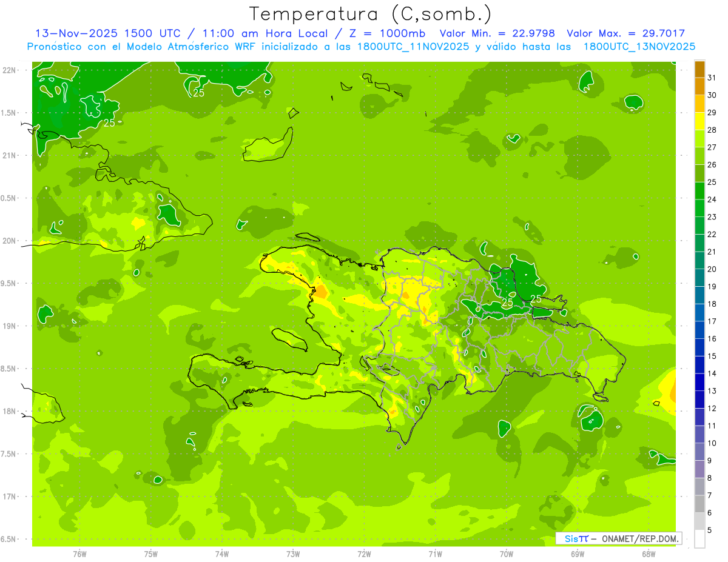Pick the dark blue legend swatch between 13 and 14

[x=699, y=383]
